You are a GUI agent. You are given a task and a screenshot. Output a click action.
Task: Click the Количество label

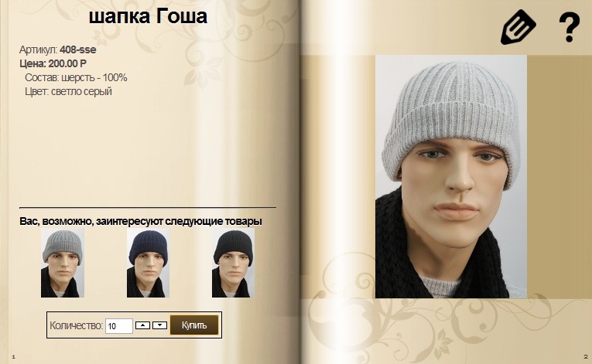tap(77, 325)
